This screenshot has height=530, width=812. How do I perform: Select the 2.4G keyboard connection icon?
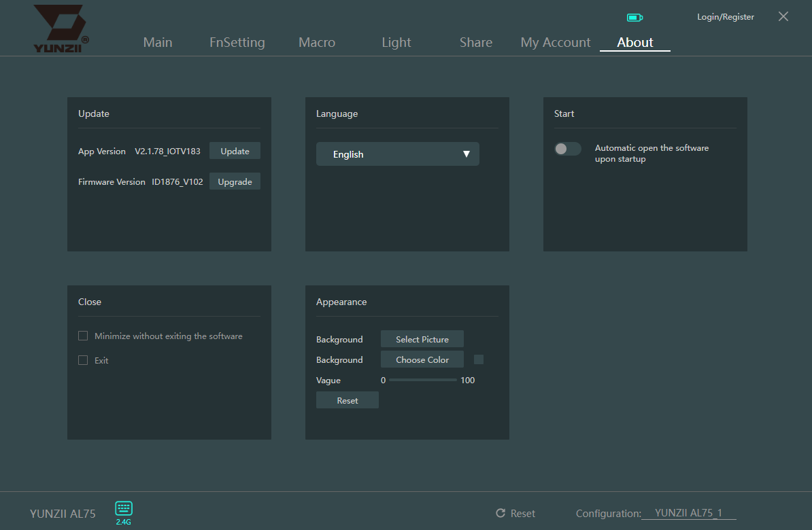coord(124,508)
